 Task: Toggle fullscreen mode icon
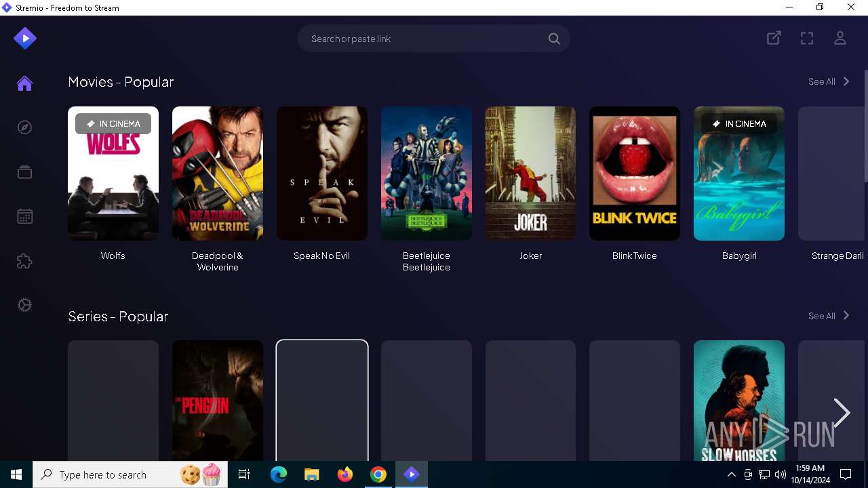pyautogui.click(x=807, y=39)
